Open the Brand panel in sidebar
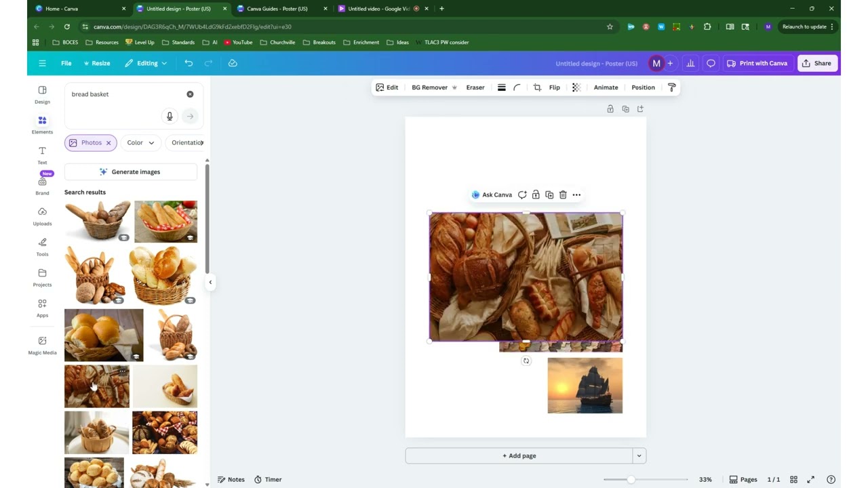This screenshot has height=488, width=868. coord(42,185)
